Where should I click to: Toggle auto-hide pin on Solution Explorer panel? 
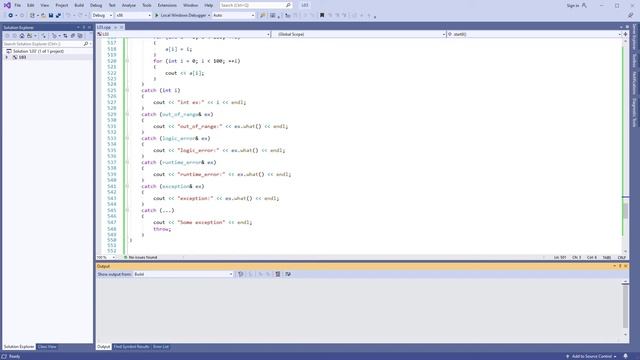point(84,27)
